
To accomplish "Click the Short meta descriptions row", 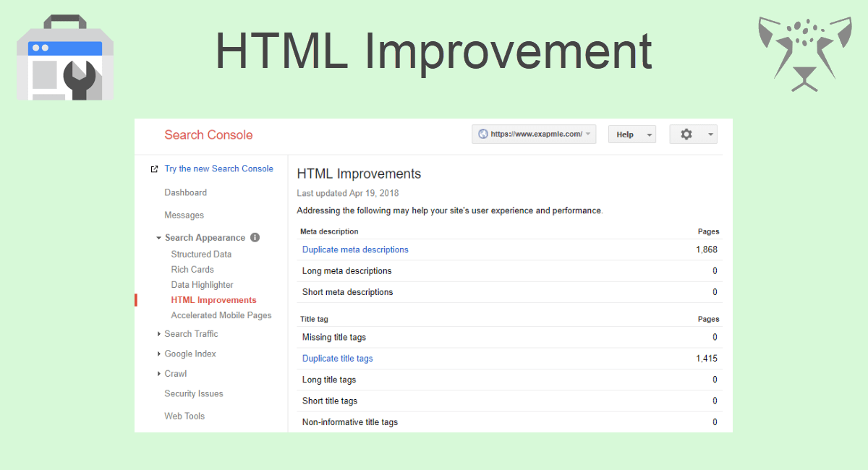I will point(509,292).
